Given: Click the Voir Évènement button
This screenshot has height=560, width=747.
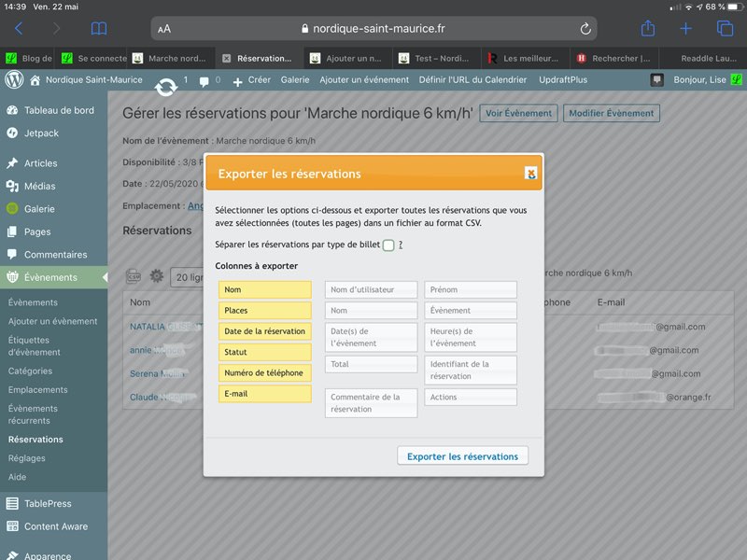Looking at the screenshot, I should tap(518, 113).
